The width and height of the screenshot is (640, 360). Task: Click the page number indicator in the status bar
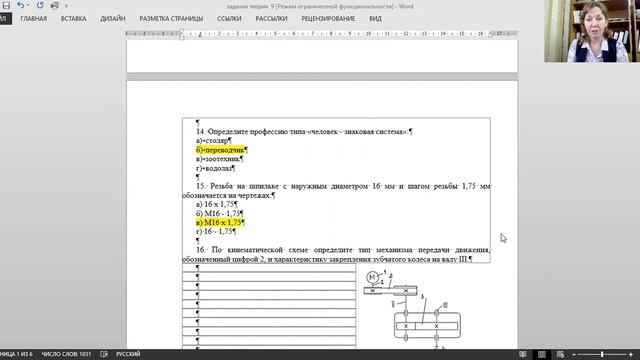16,354
